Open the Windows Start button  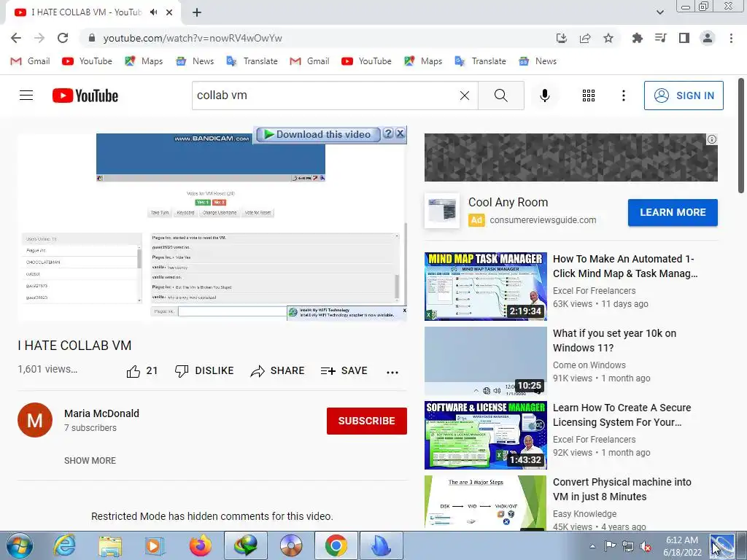pos(20,545)
